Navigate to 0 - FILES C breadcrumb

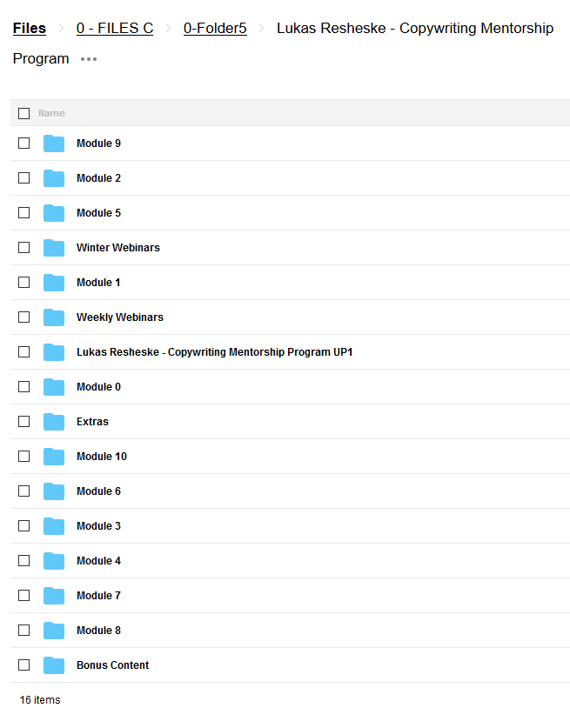[x=115, y=29]
